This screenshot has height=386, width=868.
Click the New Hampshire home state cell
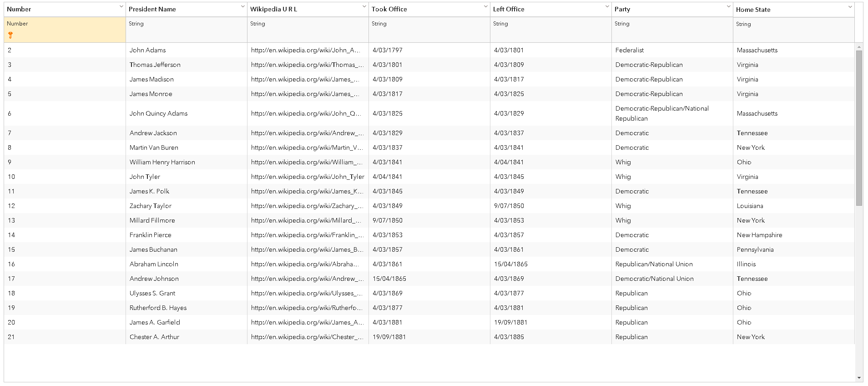point(759,235)
